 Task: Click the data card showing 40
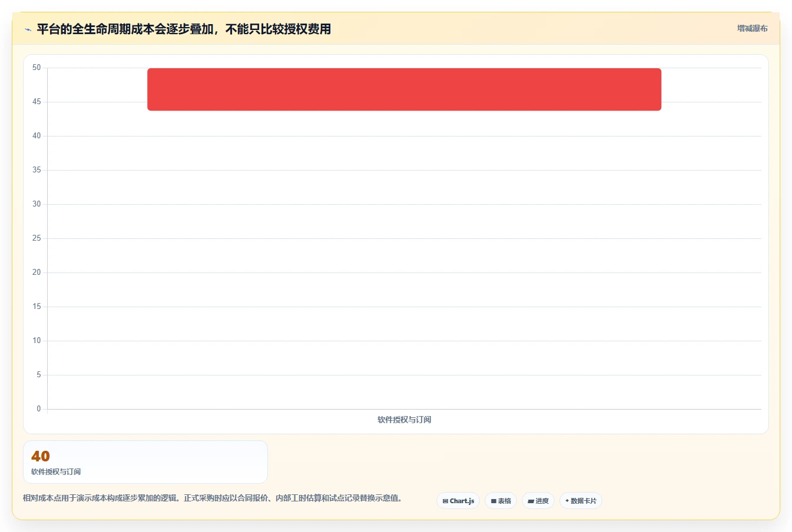[x=145, y=462]
